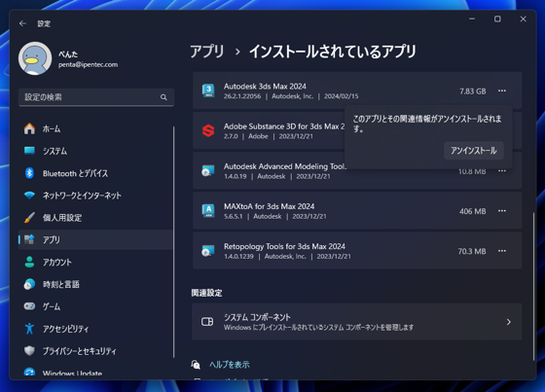Open Bluetooth とデバイス settings
Viewport: 545px width, 392px height.
tap(95, 173)
